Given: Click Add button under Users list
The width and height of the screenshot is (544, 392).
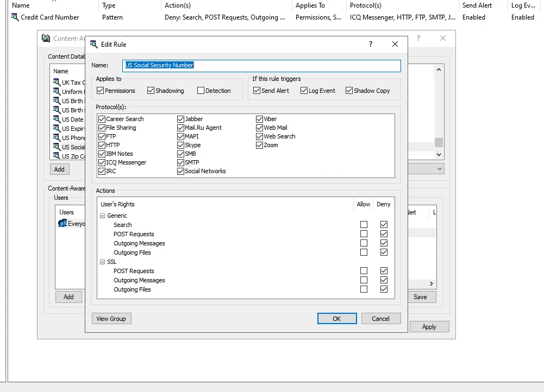Looking at the screenshot, I should point(68,297).
